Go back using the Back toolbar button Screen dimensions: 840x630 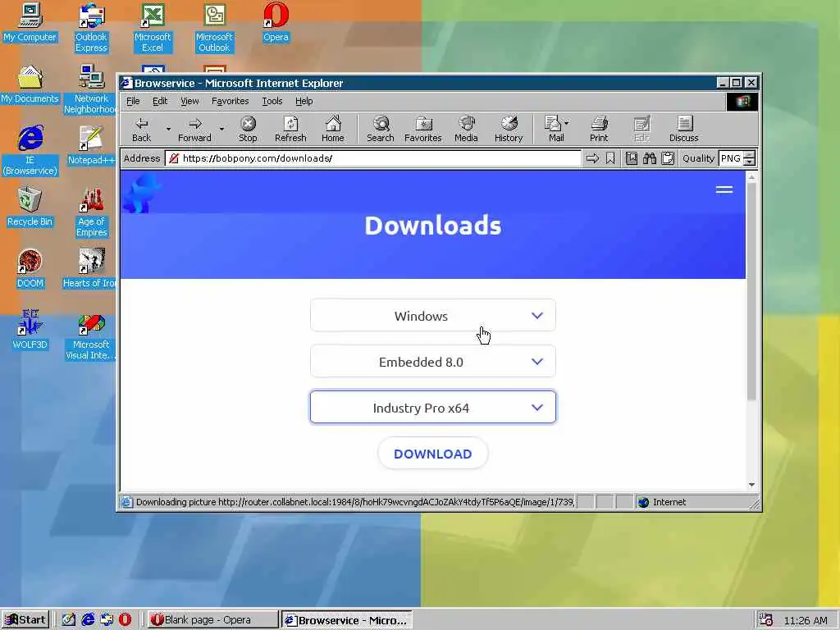pos(141,129)
